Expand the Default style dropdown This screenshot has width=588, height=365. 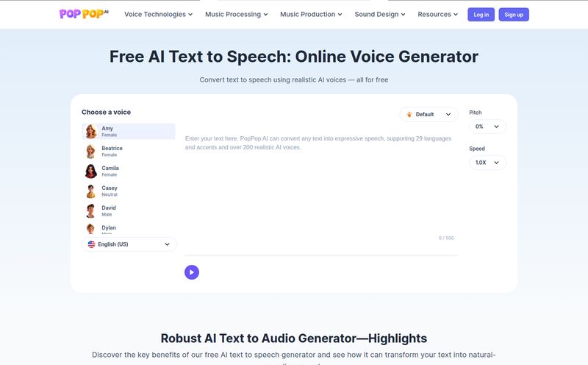pyautogui.click(x=429, y=115)
